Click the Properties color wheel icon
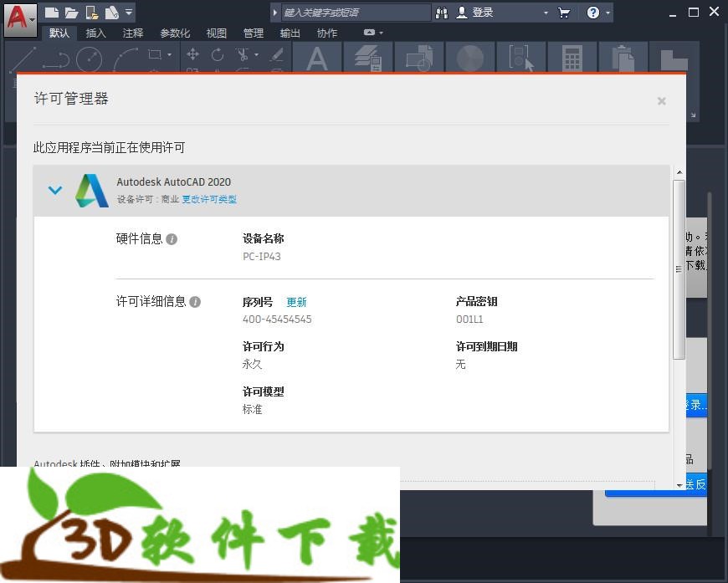Screen dimensions: 728x583 pyautogui.click(x=470, y=59)
